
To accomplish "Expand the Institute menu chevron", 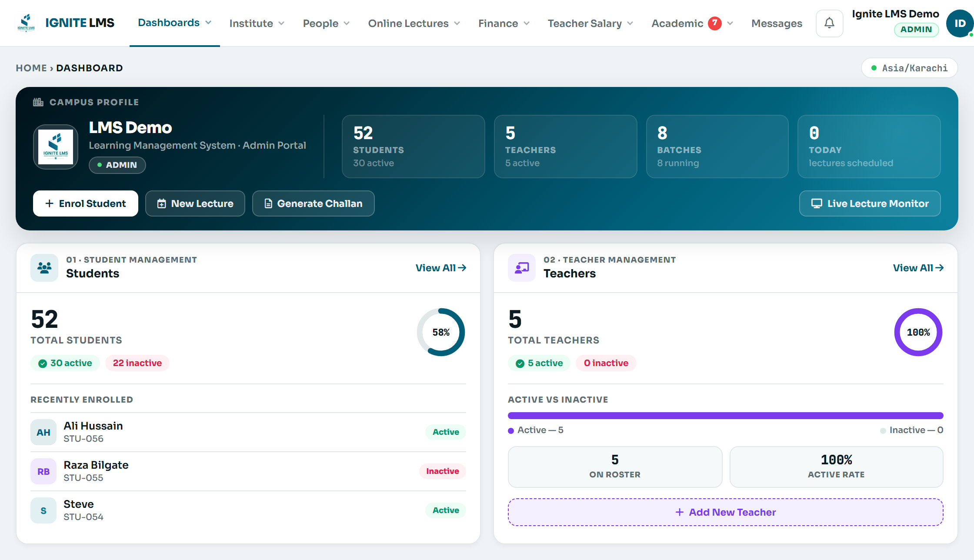I will click(281, 23).
